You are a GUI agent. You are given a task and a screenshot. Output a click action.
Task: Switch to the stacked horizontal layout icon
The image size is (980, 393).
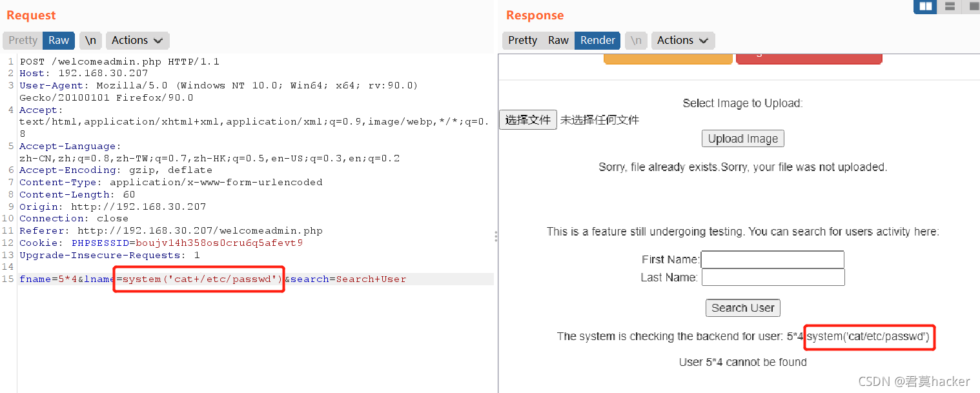pos(950,6)
